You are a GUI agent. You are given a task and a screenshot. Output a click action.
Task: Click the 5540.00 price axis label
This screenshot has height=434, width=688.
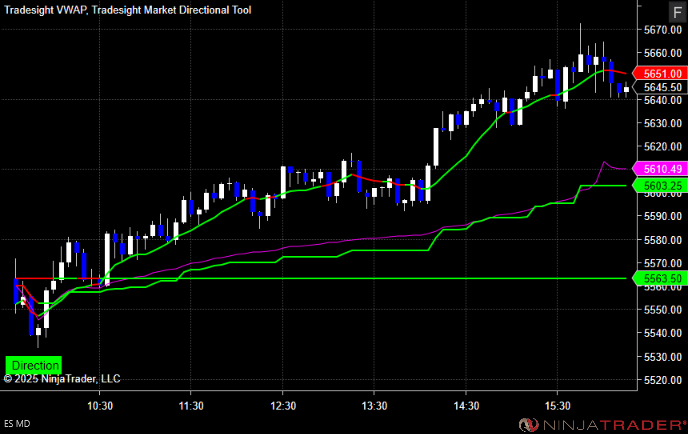[663, 333]
